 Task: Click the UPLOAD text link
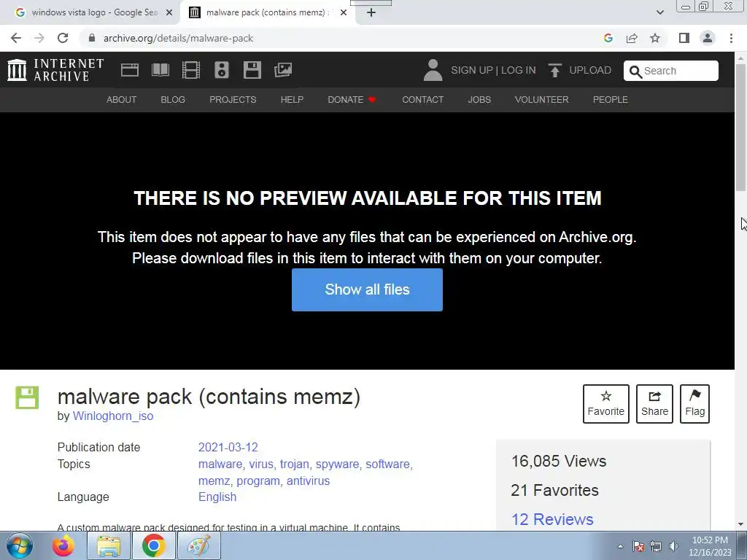coord(590,70)
